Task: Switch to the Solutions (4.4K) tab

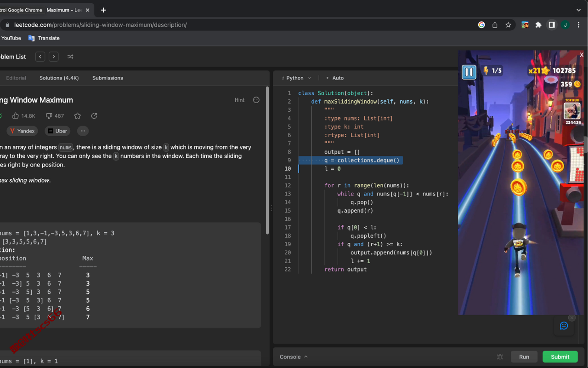Action: [59, 78]
